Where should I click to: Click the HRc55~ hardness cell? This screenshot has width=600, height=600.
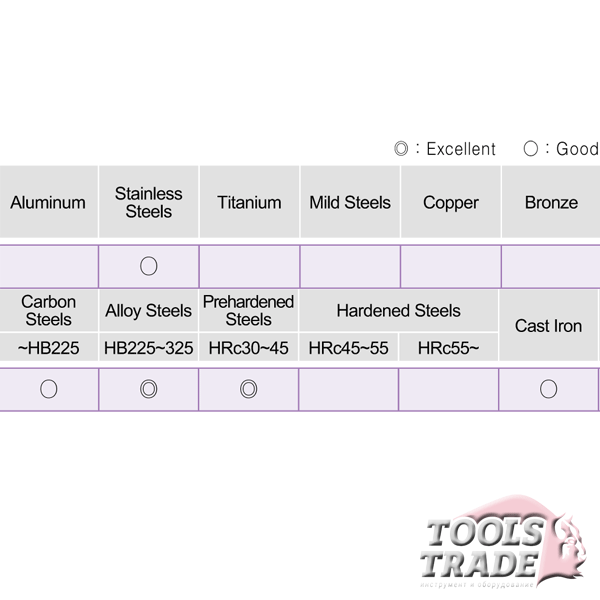pos(448,347)
